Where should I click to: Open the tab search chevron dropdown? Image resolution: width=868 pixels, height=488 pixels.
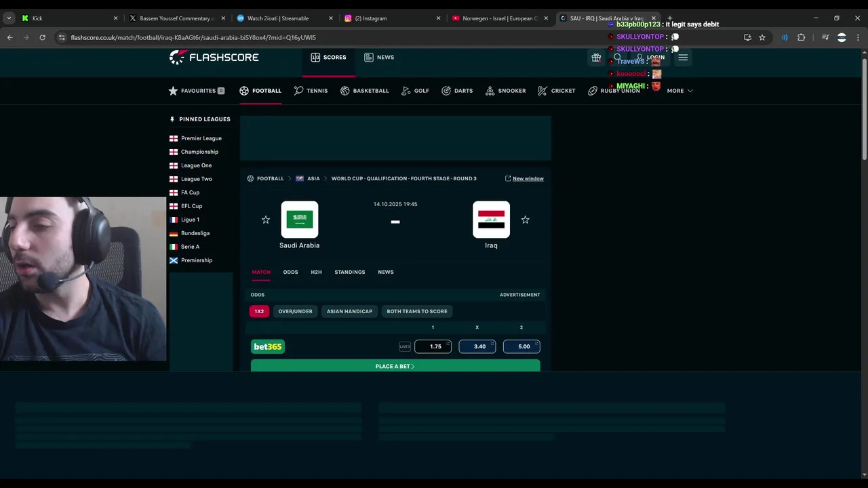(x=9, y=18)
